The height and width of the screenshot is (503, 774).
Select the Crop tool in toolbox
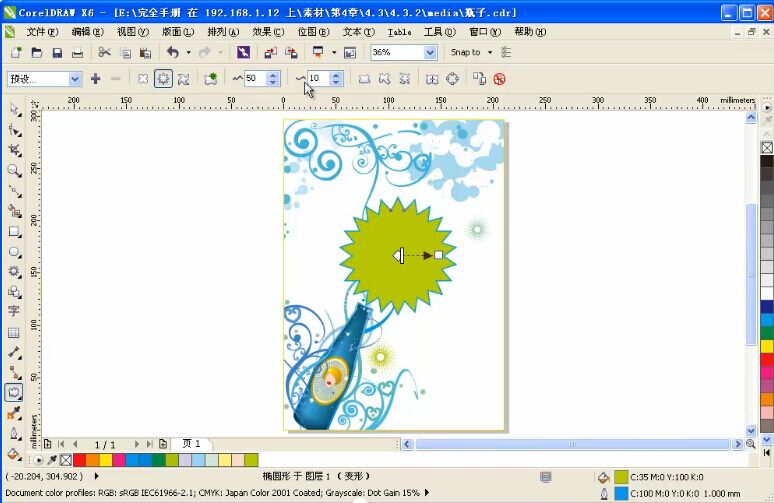[x=14, y=150]
